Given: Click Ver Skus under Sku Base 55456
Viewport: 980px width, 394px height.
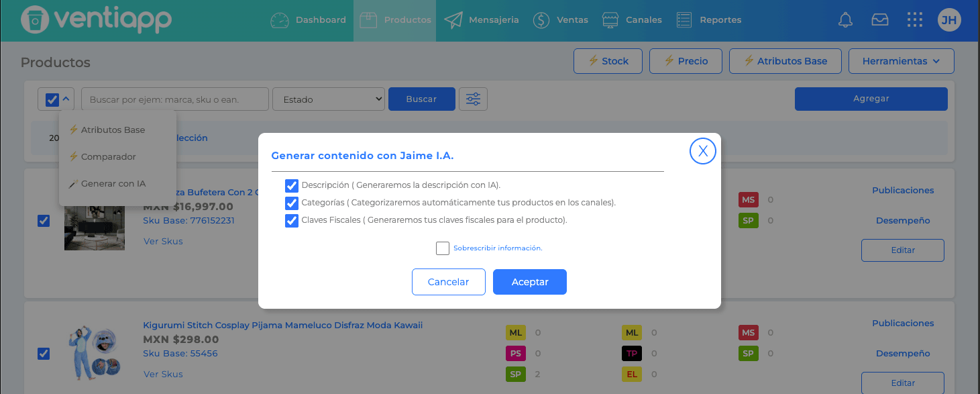Looking at the screenshot, I should 163,375.
